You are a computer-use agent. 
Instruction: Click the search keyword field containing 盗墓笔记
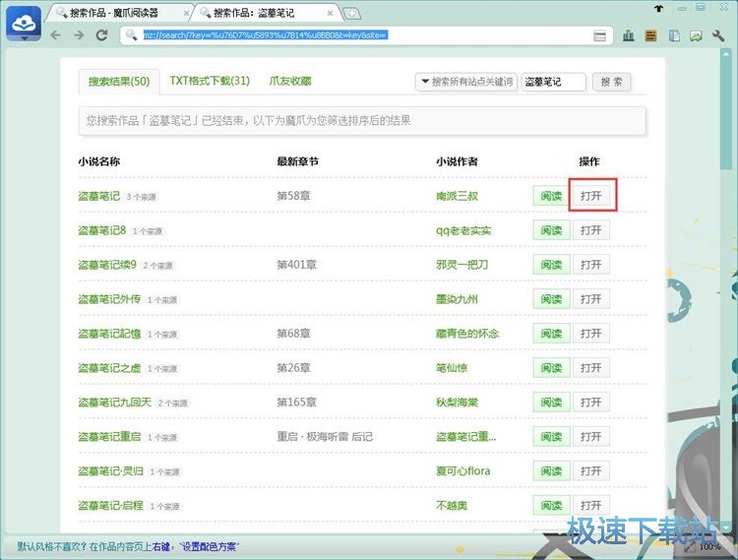[x=552, y=82]
